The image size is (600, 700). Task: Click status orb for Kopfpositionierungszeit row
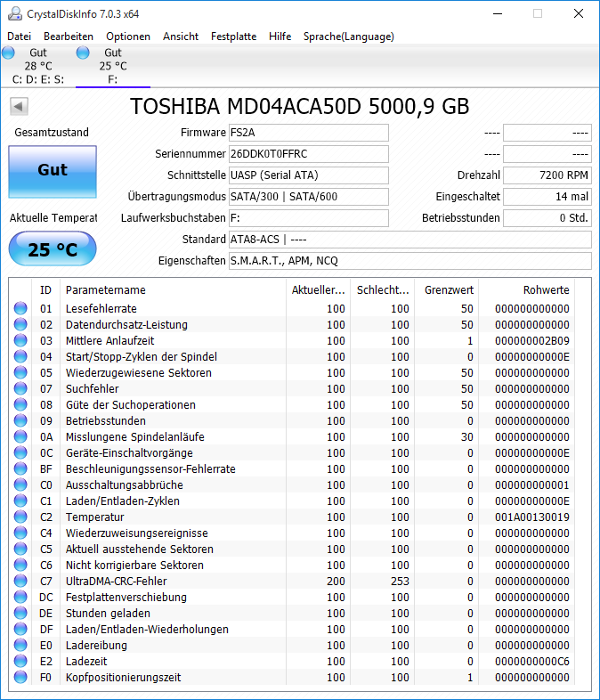[20, 677]
